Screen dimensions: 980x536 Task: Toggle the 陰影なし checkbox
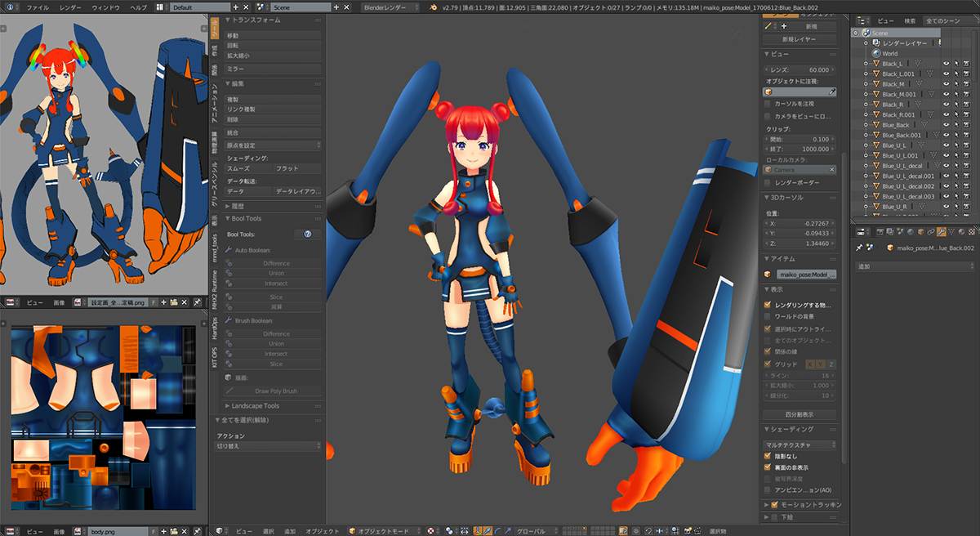coord(768,456)
